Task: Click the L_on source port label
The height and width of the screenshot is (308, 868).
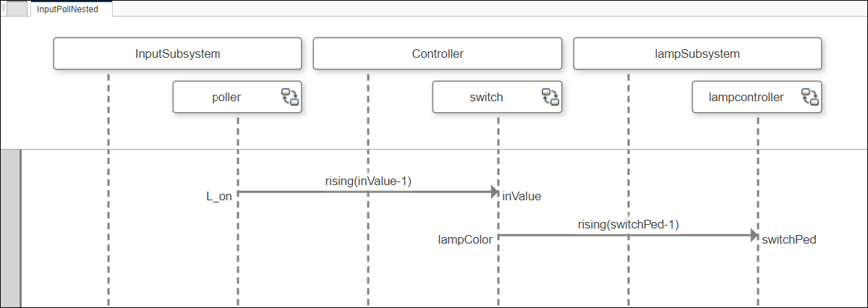Action: pos(219,196)
